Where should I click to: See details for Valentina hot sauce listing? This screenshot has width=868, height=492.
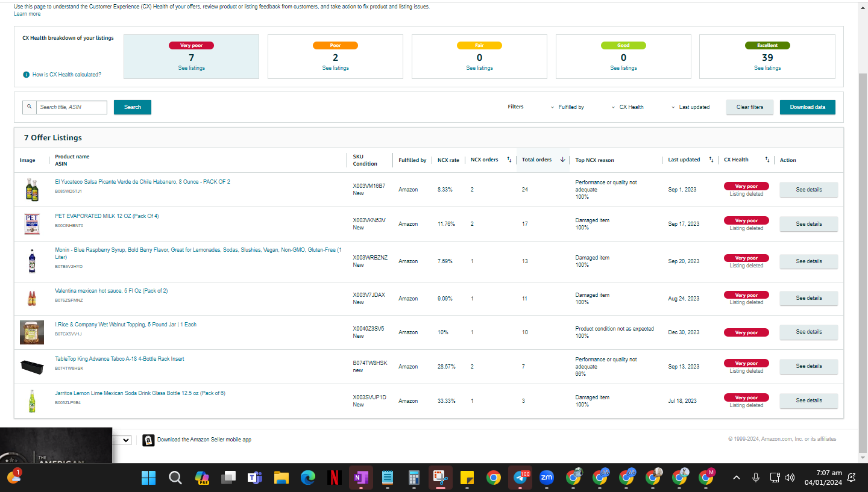tap(808, 298)
